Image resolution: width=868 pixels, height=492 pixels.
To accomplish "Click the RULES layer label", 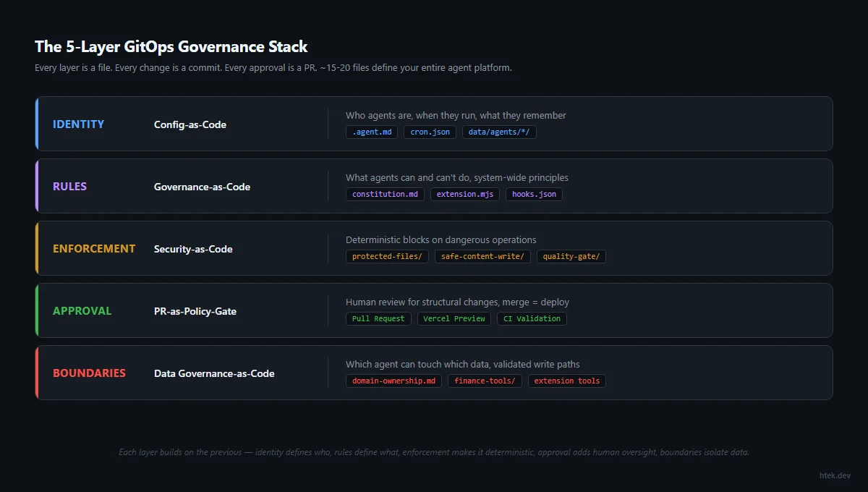I will coord(69,187).
